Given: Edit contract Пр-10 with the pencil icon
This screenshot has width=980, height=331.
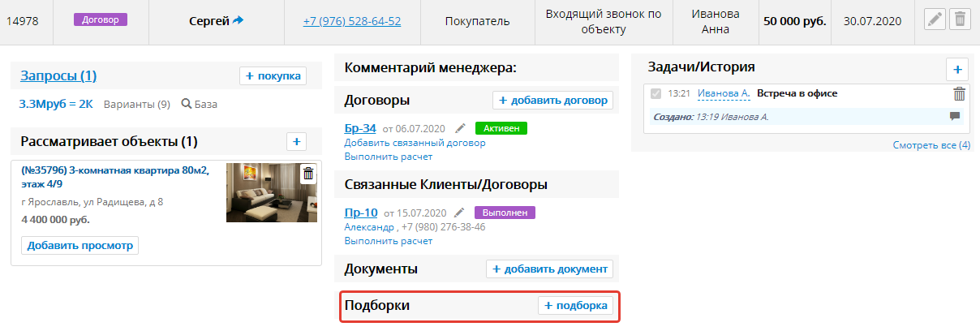Looking at the screenshot, I should (x=460, y=213).
